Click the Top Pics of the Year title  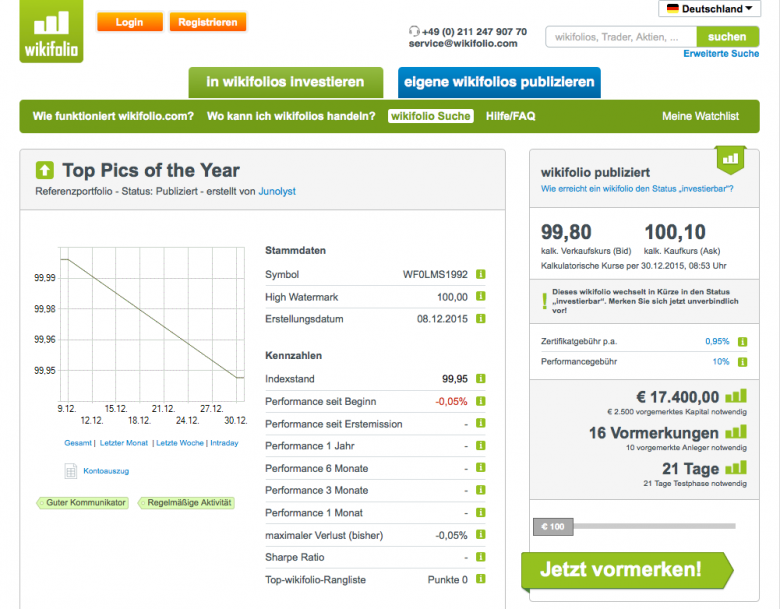click(151, 170)
